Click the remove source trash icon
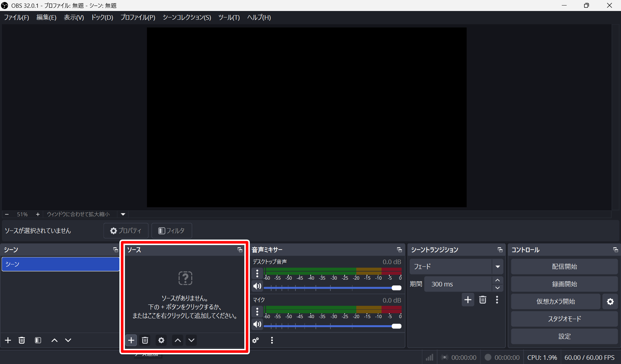The height and width of the screenshot is (364, 621). 145,340
